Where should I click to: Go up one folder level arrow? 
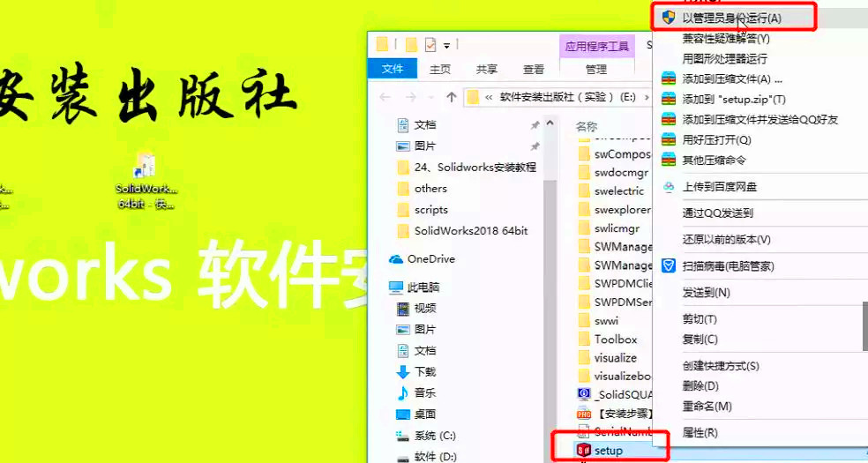click(451, 97)
